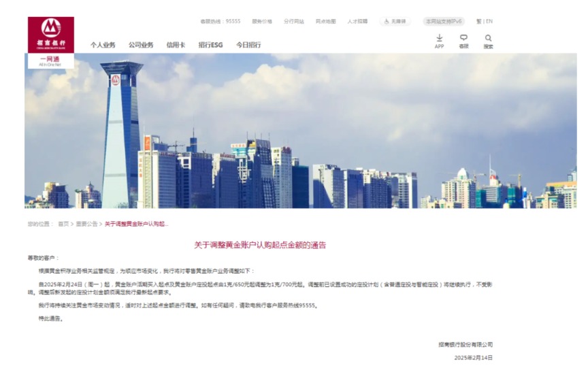Viewport: 588px width, 385px height.
Task: Click the 人才招聘 recruitment link
Action: (357, 21)
